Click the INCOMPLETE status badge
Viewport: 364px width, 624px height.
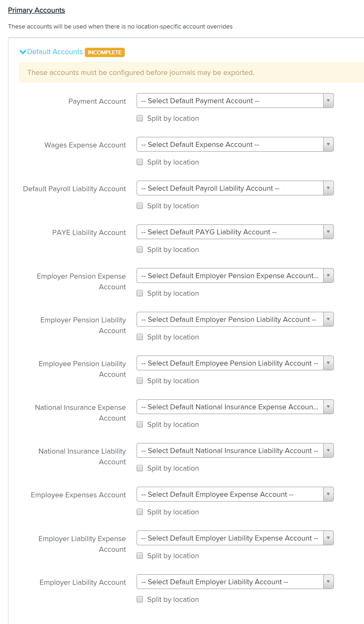pos(105,52)
